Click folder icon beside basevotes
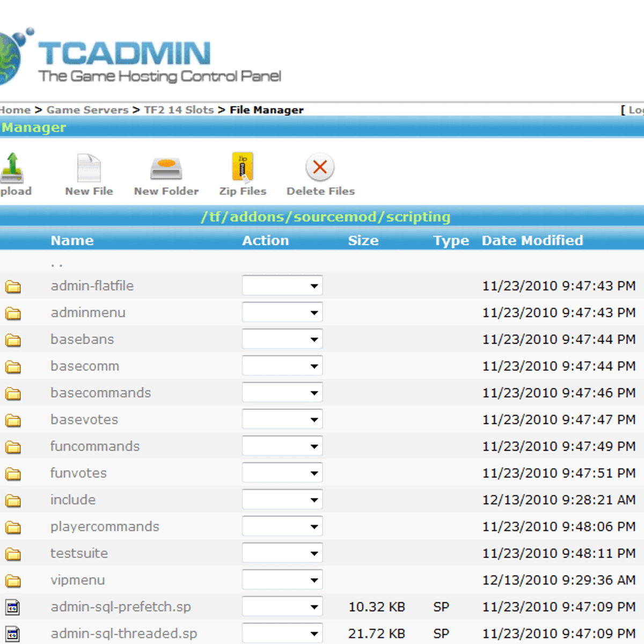 [13, 420]
